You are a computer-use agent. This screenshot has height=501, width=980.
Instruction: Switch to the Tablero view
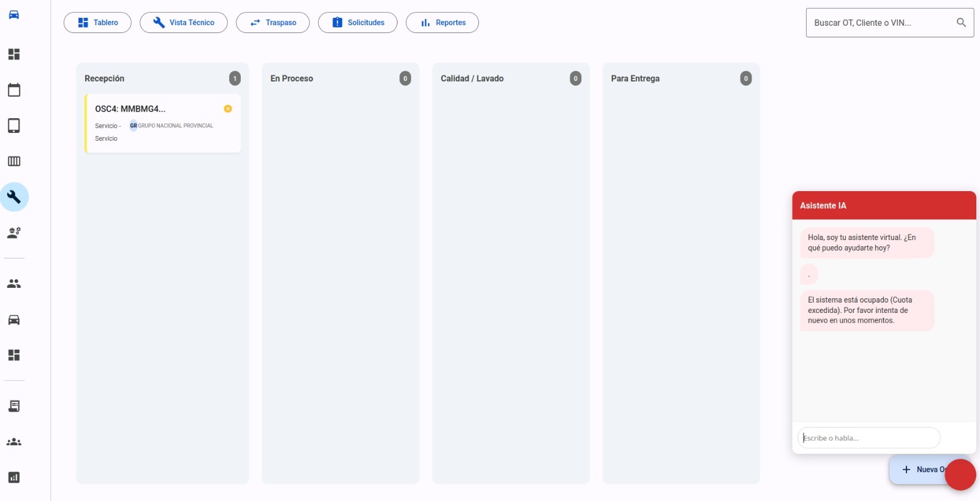(x=97, y=23)
